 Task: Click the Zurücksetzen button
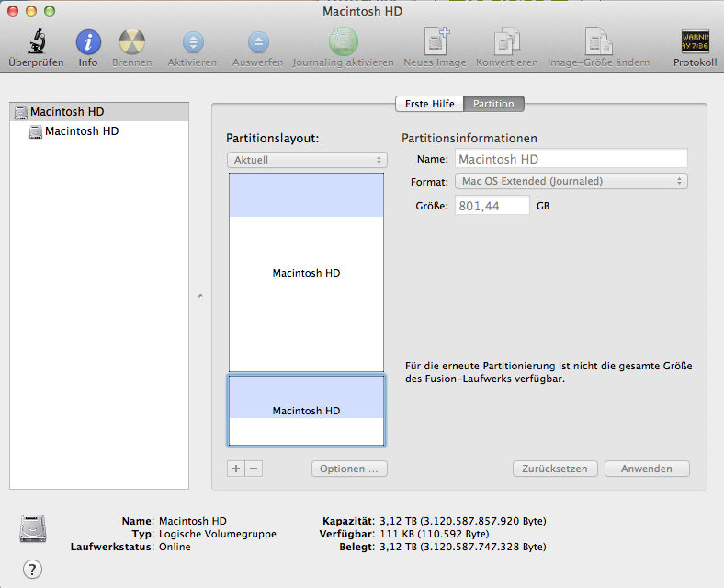(555, 469)
